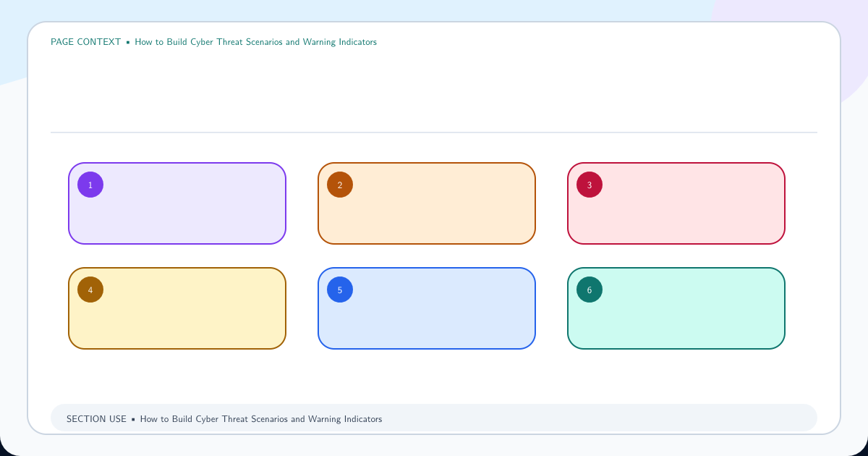Screen dimensions: 868x456
Task: Click the brown number 4 badge
Action: click(90, 290)
